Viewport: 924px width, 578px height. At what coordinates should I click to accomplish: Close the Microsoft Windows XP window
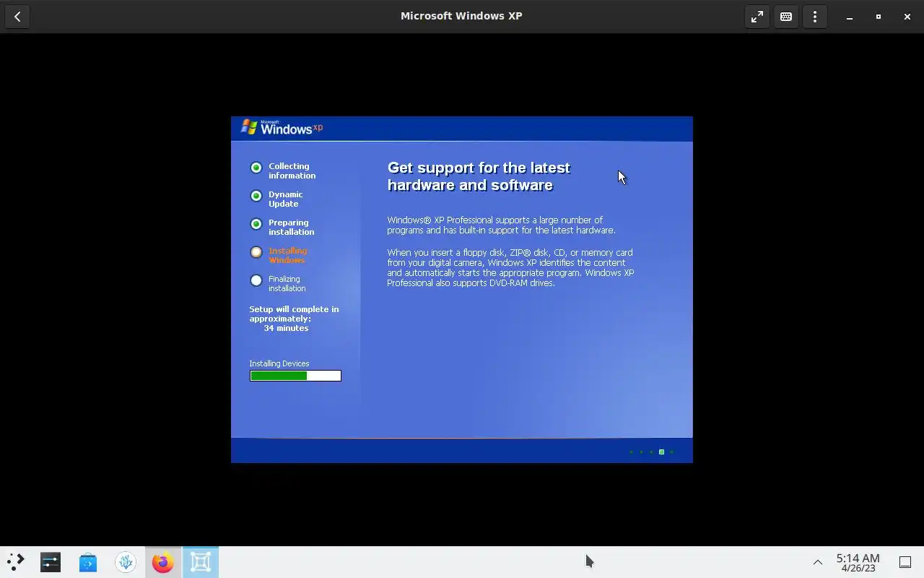[x=907, y=17]
